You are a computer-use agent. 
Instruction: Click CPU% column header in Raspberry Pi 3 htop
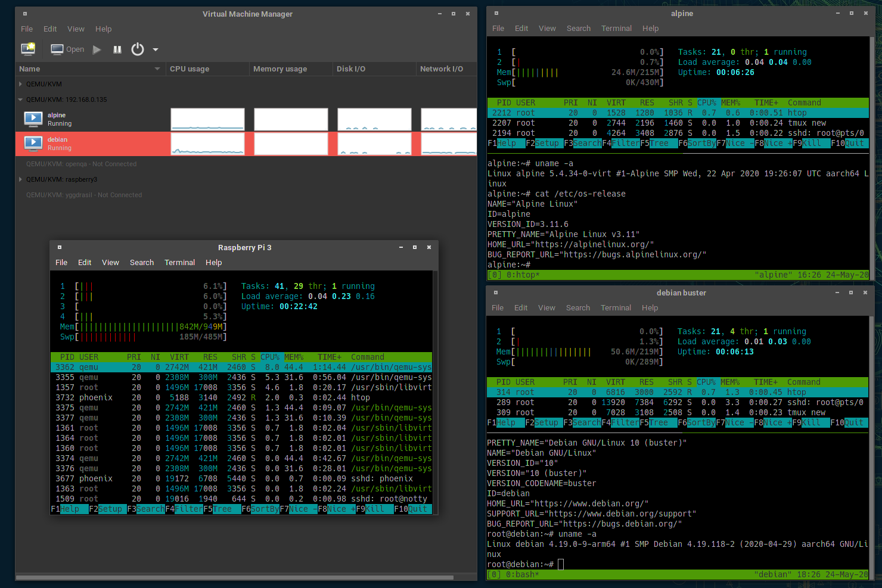[x=270, y=357]
